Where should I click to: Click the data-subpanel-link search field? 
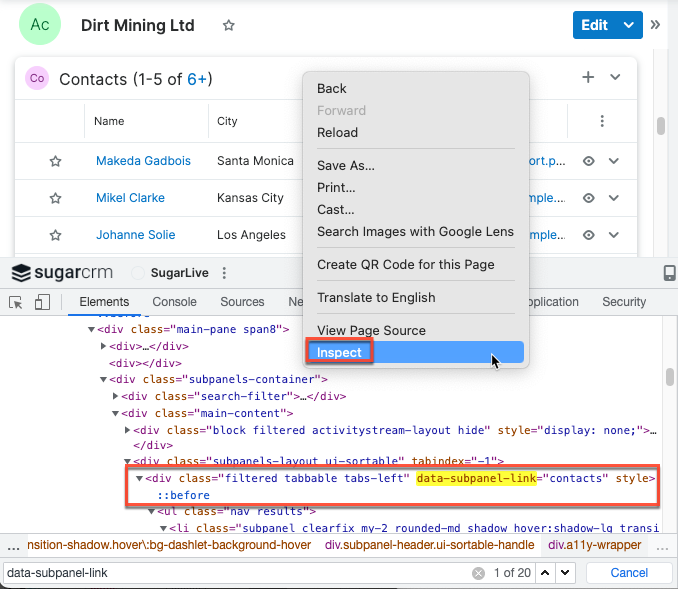[237, 573]
